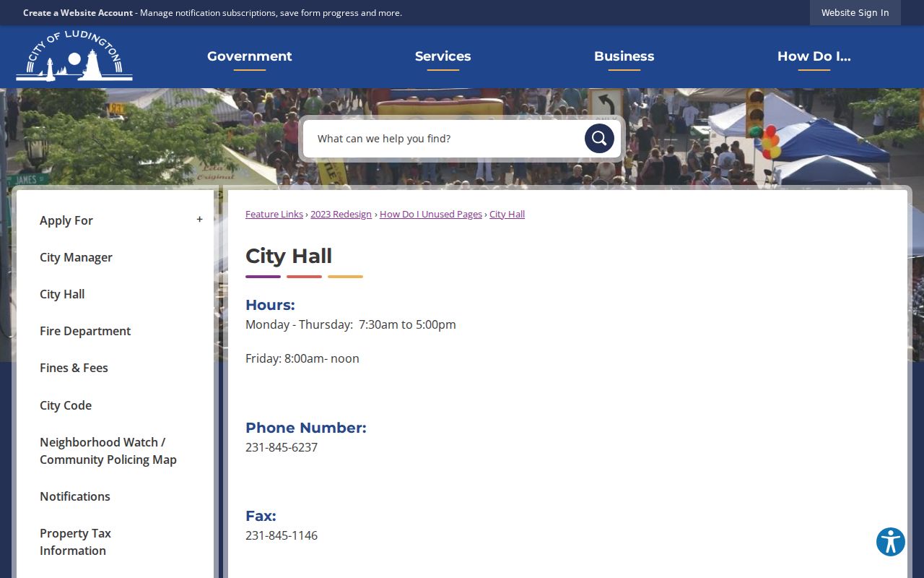Open the Business menu

tap(624, 56)
